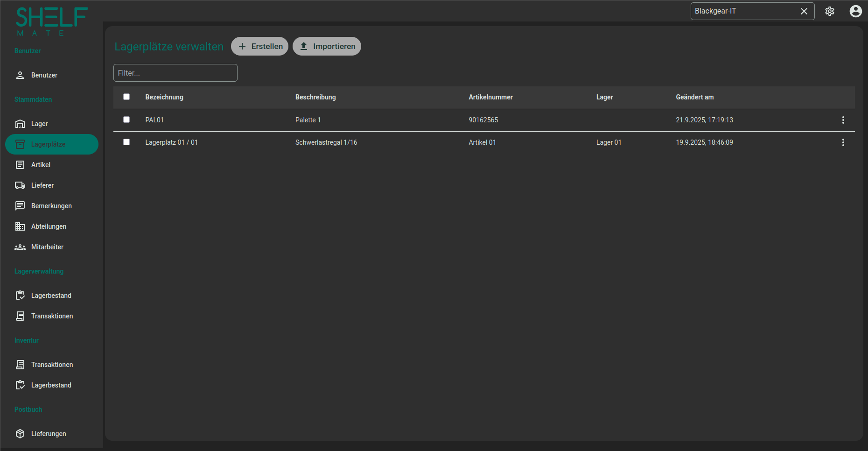The width and height of the screenshot is (868, 451).
Task: Click the Erstellen button
Action: (259, 46)
